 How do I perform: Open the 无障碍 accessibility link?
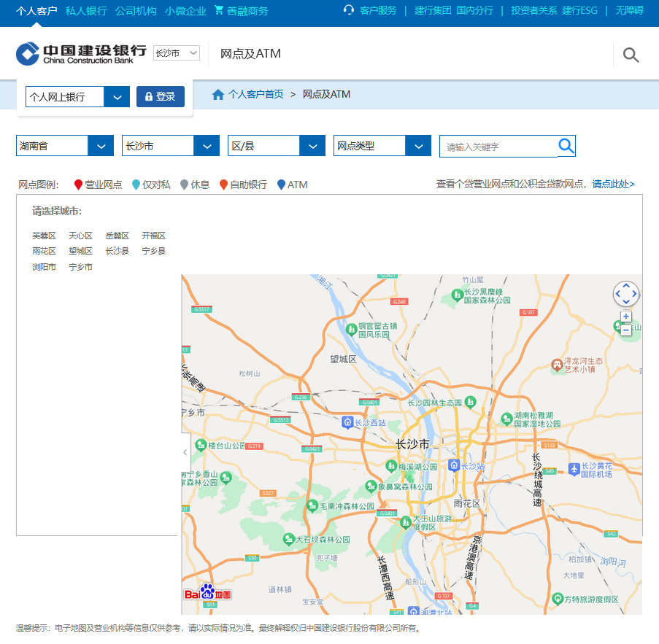point(629,10)
